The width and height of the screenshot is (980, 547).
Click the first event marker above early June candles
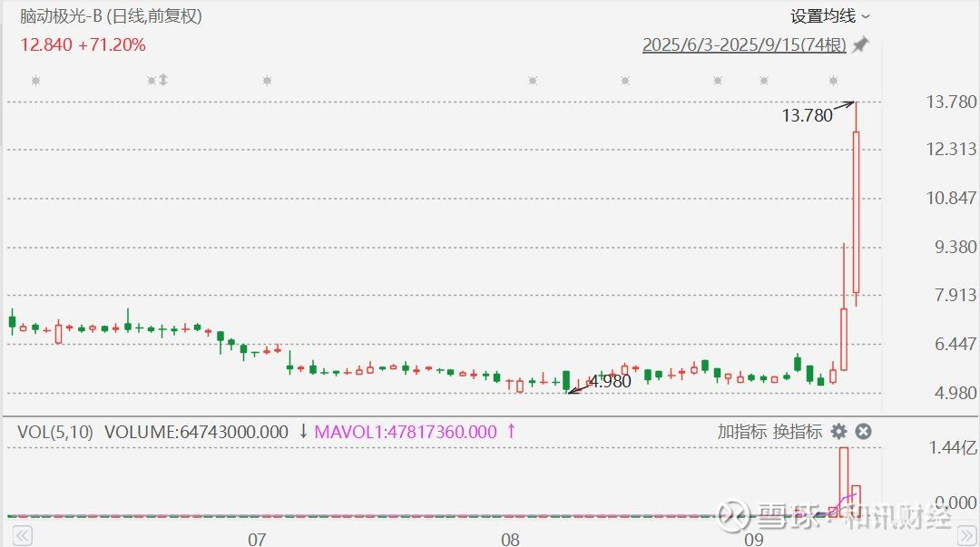[35, 81]
